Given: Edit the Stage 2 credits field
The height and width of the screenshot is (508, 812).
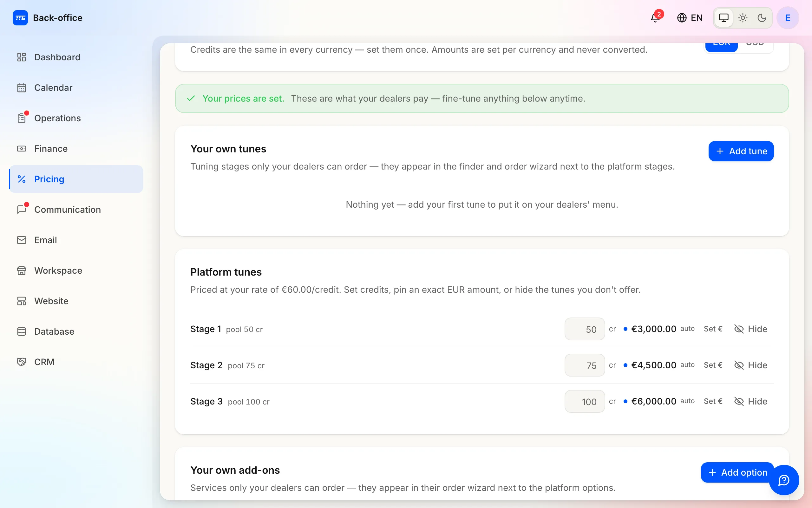Looking at the screenshot, I should (x=585, y=365).
